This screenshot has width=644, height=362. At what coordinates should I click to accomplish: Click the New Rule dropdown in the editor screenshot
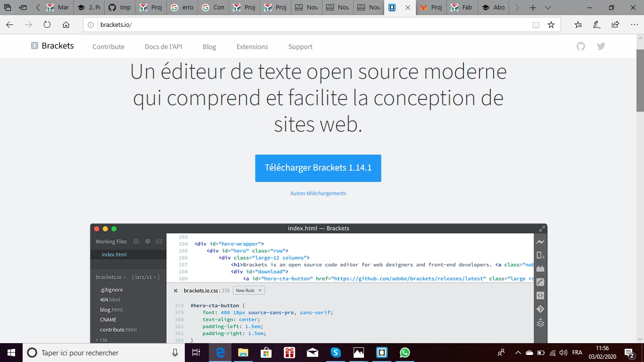point(249,291)
